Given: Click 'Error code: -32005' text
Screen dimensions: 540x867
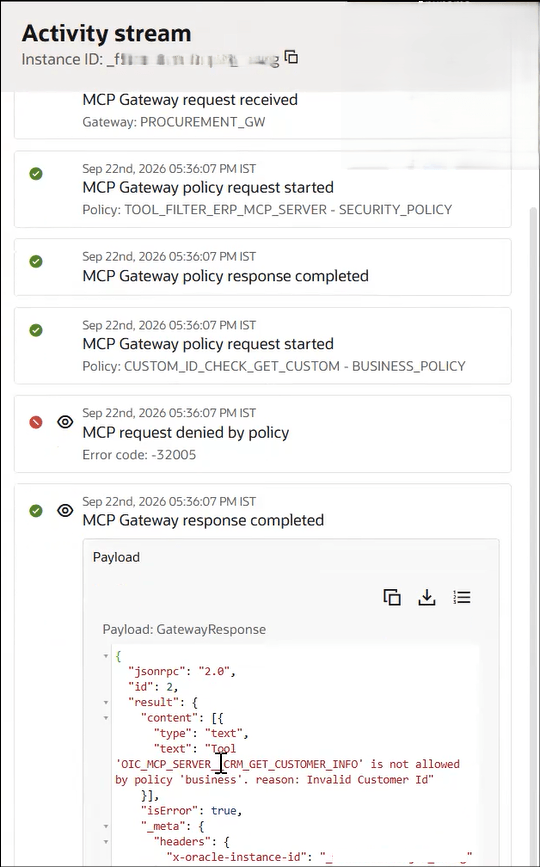Looking at the screenshot, I should pos(139,455).
